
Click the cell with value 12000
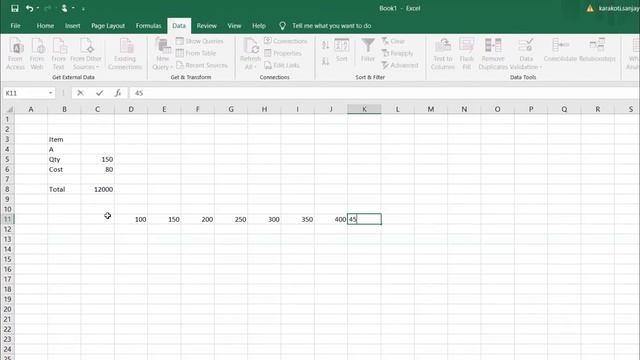tap(98, 189)
